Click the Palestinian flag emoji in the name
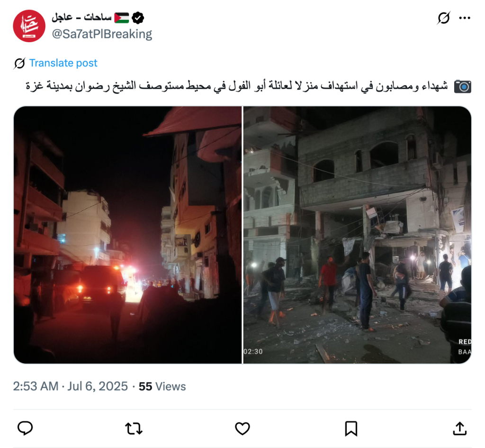Image resolution: width=485 pixels, height=448 pixels. pos(122,18)
